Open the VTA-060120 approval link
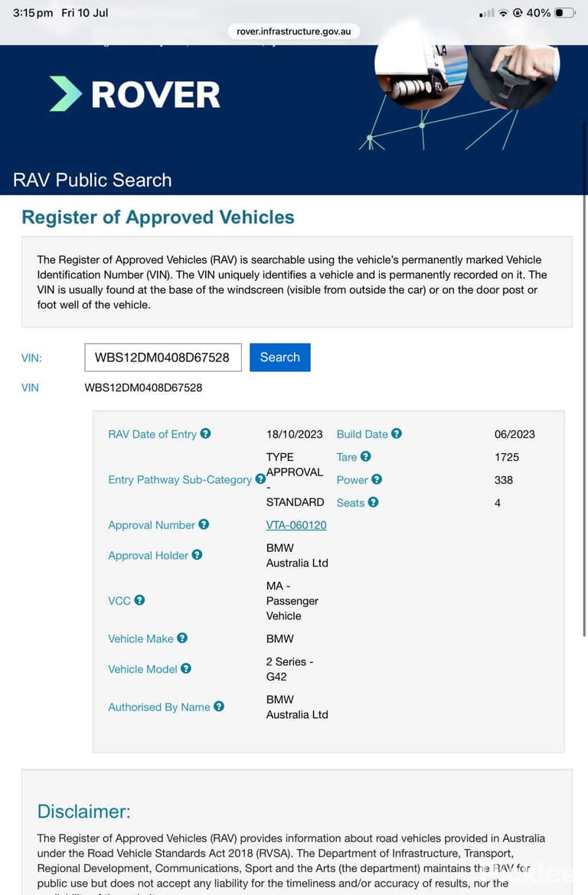Image resolution: width=588 pixels, height=895 pixels. [x=296, y=525]
